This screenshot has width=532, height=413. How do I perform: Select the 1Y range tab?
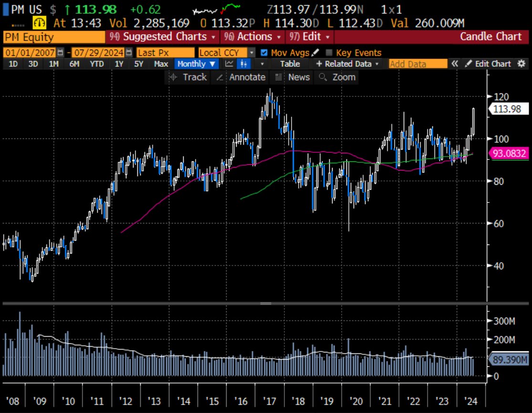click(x=119, y=64)
